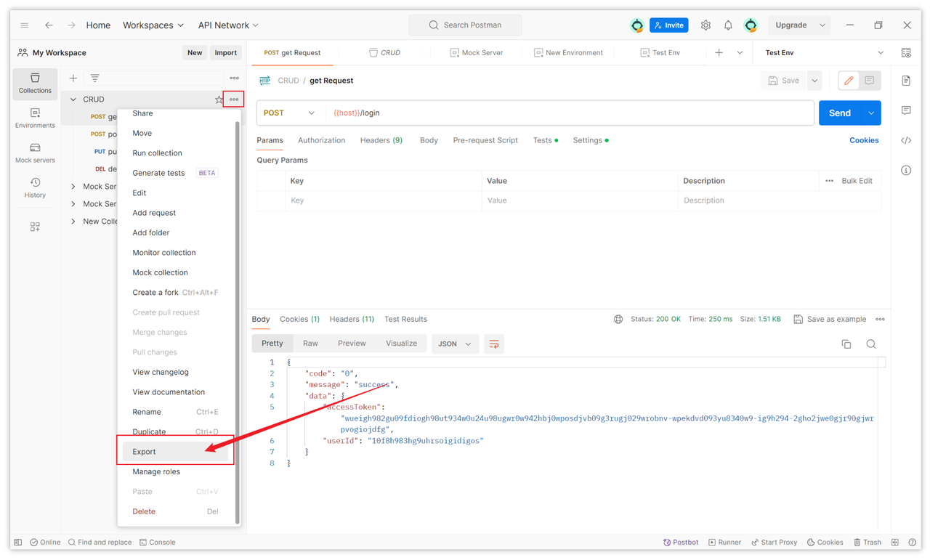Toggle response line wrap icon
Image resolution: width=930 pixels, height=560 pixels.
click(494, 344)
